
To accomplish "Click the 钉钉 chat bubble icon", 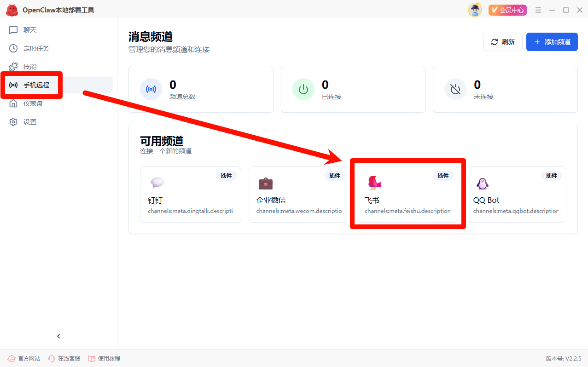I will [x=157, y=183].
